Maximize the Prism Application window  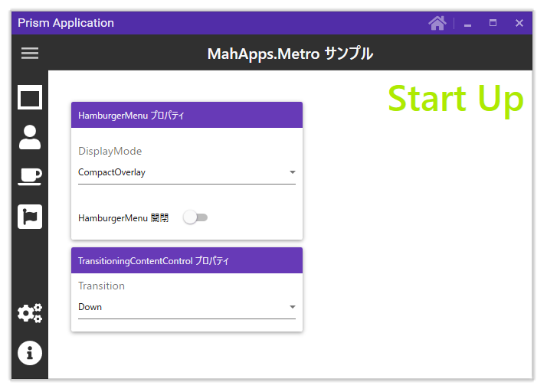[493, 24]
